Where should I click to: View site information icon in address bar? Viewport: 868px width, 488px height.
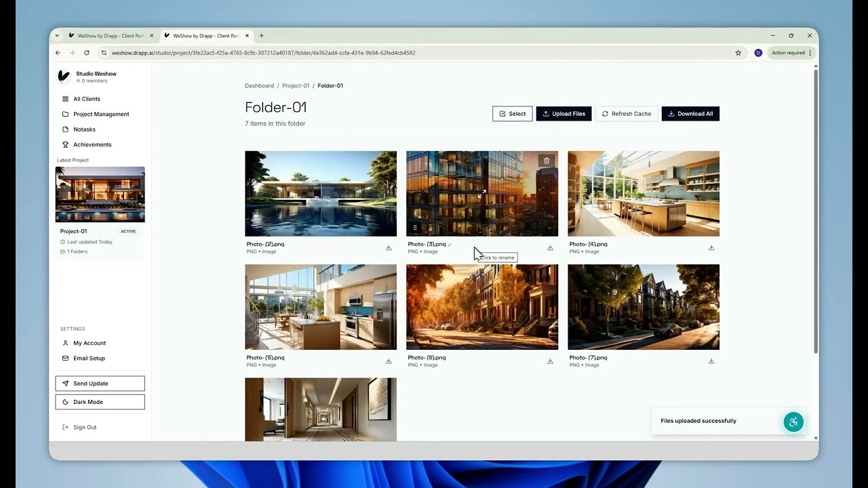click(x=104, y=53)
